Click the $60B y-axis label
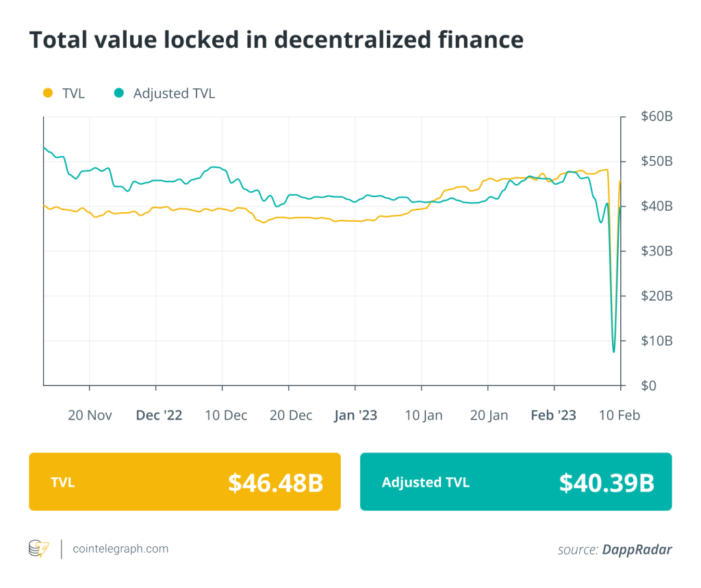 pos(657,117)
